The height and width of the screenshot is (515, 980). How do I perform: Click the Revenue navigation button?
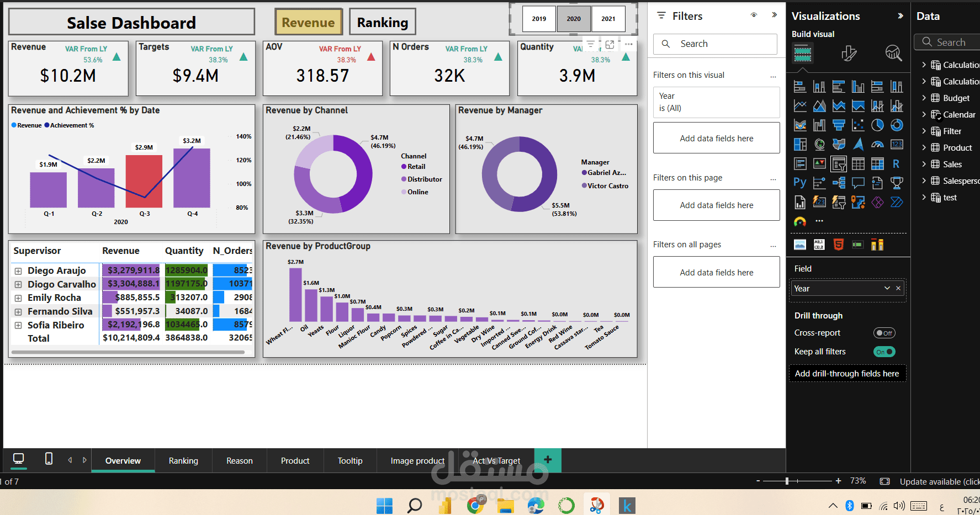pyautogui.click(x=309, y=22)
